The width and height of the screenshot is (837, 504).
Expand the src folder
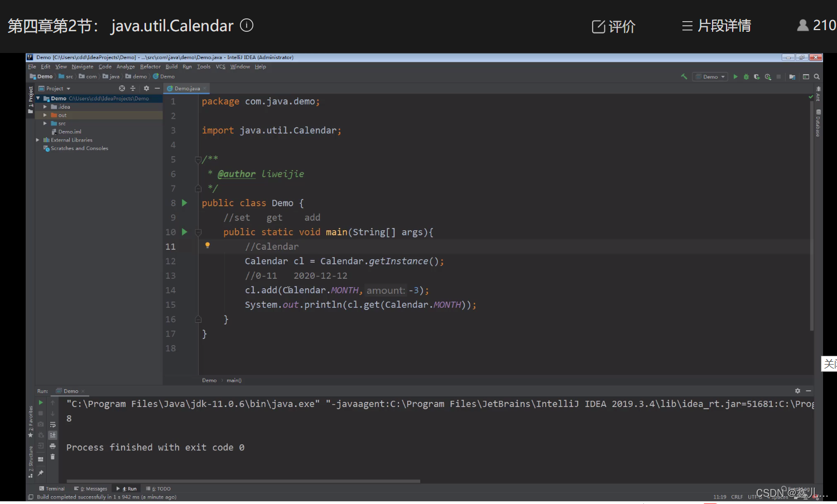(x=45, y=124)
